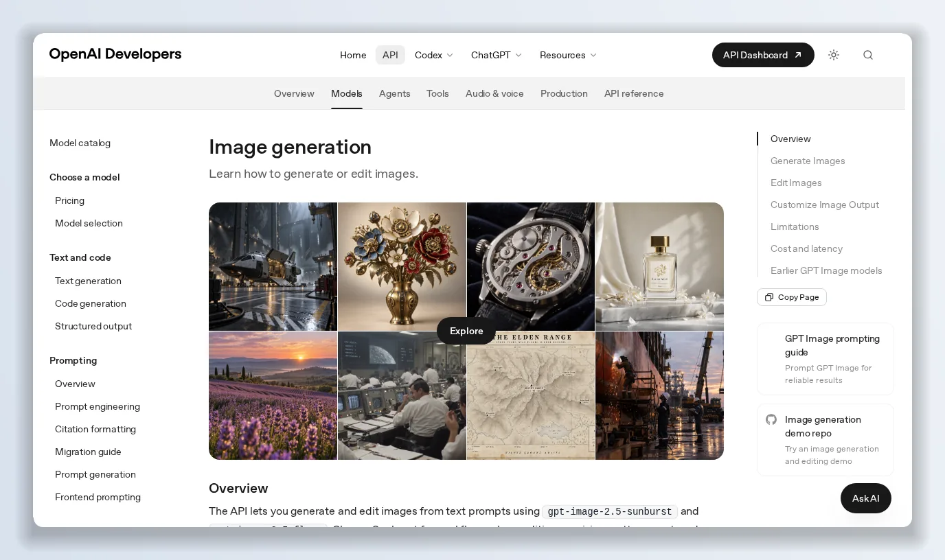945x560 pixels.
Task: Click the Elden Range map thumbnail
Action: tap(531, 396)
